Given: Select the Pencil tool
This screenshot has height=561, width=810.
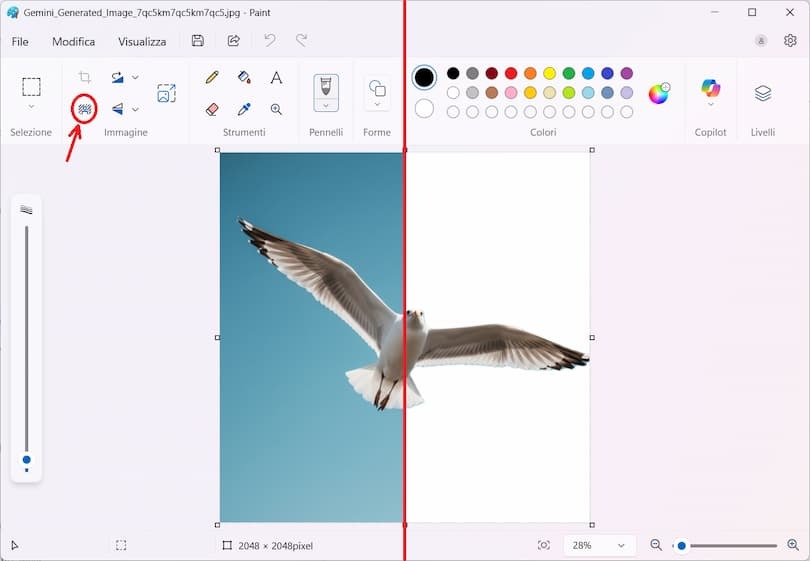Looking at the screenshot, I should [x=212, y=77].
